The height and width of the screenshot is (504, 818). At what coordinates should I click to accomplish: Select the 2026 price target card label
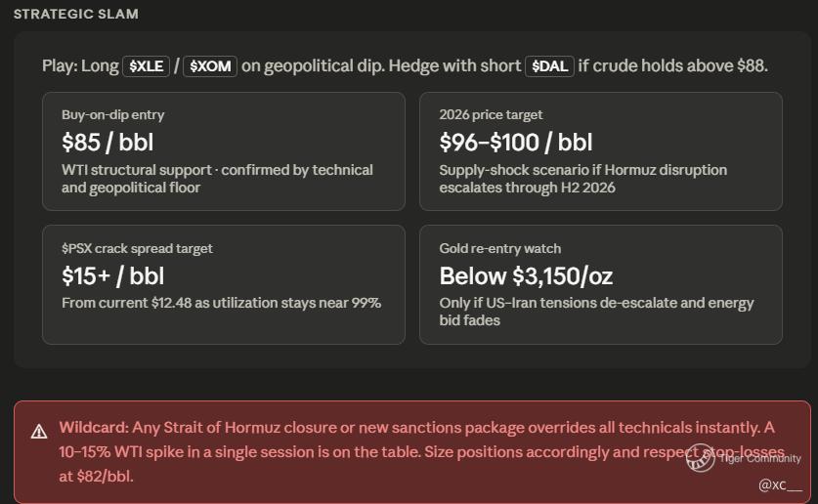click(x=491, y=114)
